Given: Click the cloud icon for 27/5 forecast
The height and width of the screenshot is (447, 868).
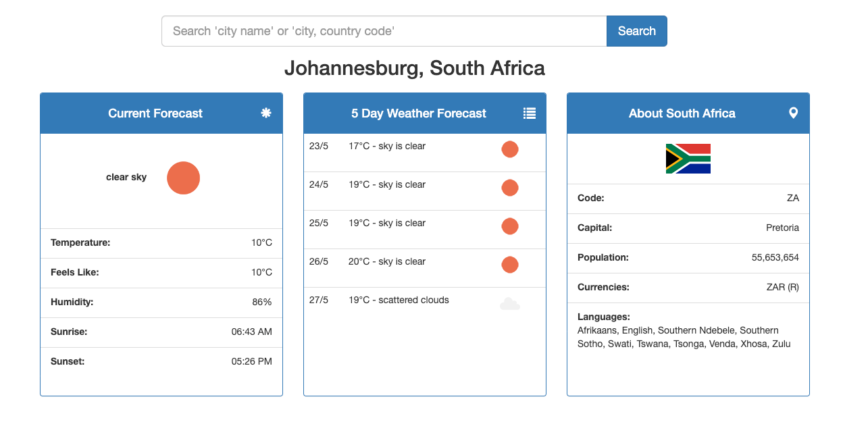Looking at the screenshot, I should [x=510, y=304].
